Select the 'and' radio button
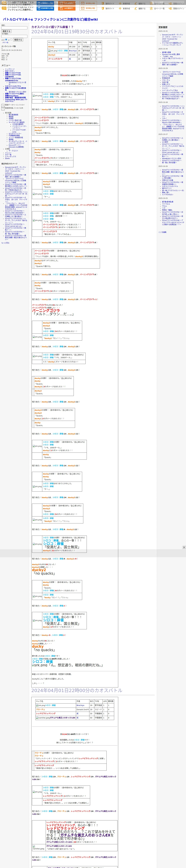The image size is (186, 868). pos(6,39)
